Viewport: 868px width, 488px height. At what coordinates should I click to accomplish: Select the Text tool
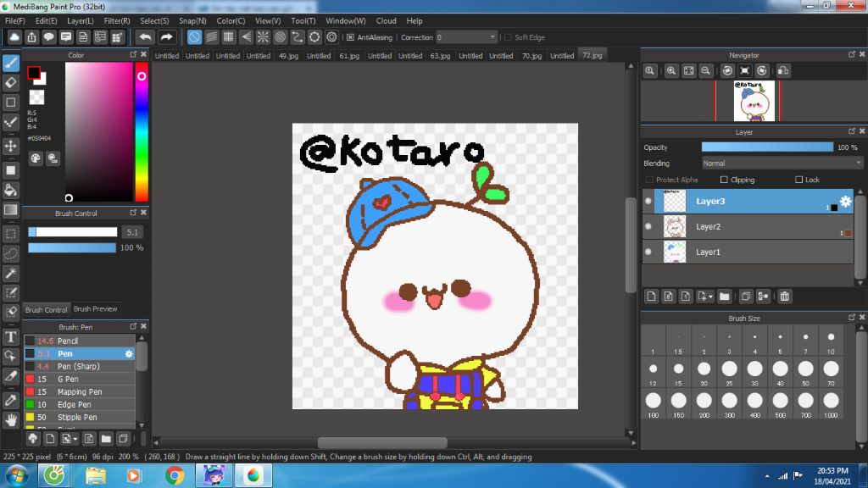[10, 336]
